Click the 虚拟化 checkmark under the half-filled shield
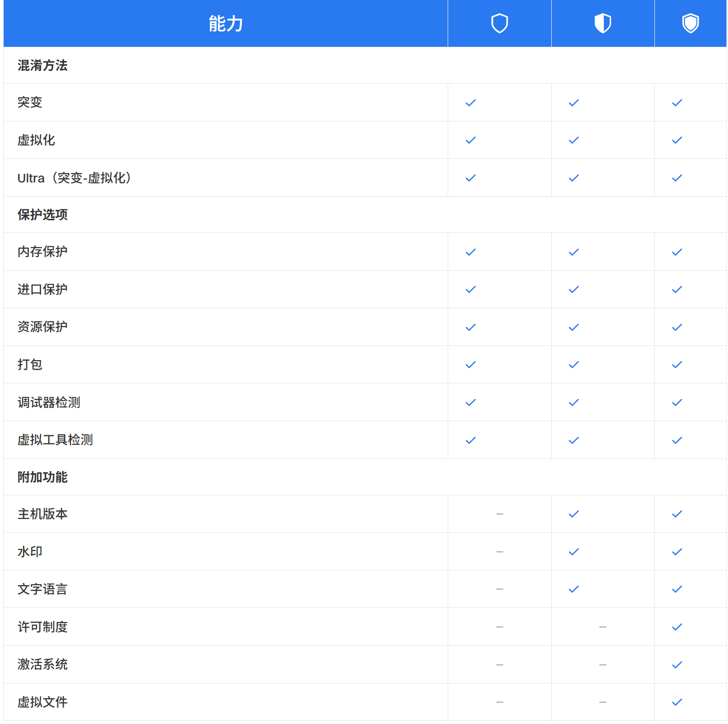The height and width of the screenshot is (724, 728). 573,140
